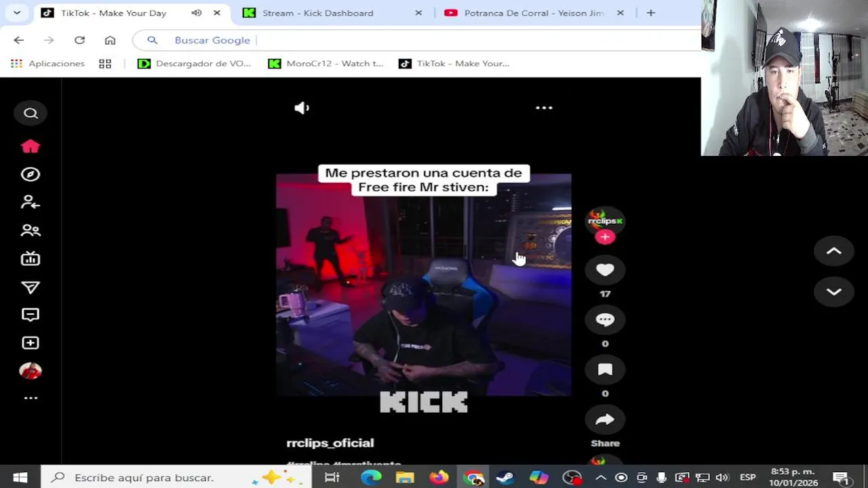
Task: Open the clock showing 8:53 p. m.
Action: coord(794,478)
